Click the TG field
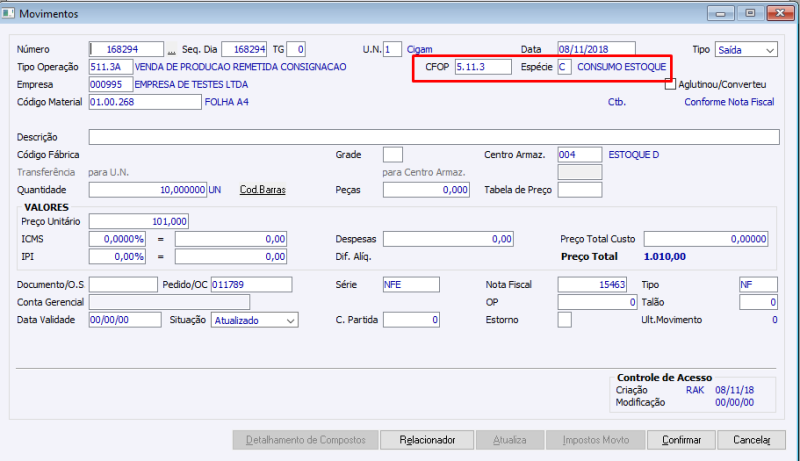The height and width of the screenshot is (461, 800). [x=296, y=49]
